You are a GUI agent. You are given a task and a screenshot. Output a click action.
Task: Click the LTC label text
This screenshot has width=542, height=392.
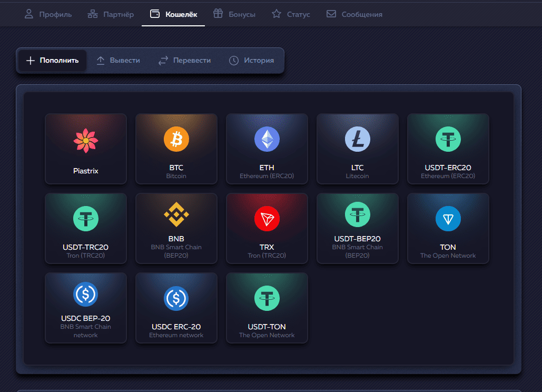point(358,168)
